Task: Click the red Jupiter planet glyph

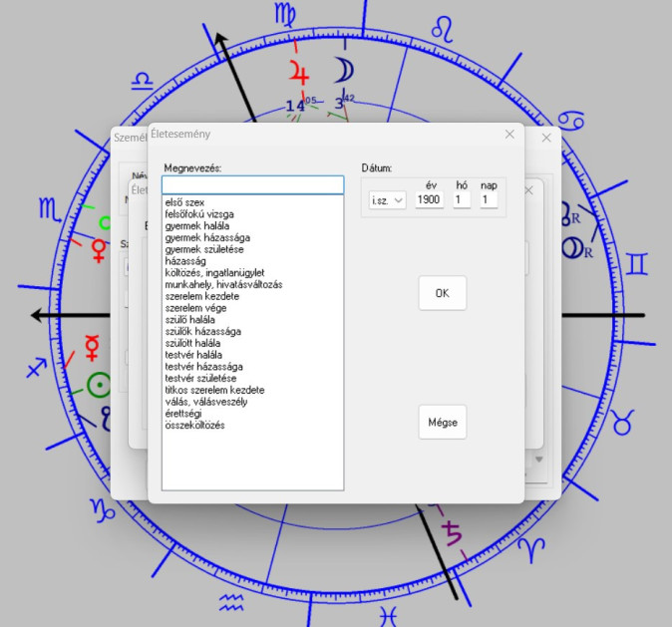Action: click(x=299, y=72)
